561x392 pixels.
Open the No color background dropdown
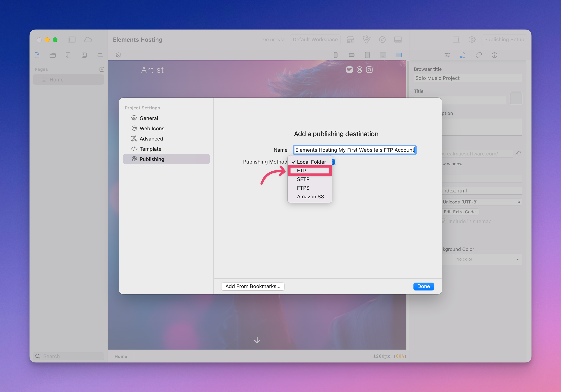click(481, 259)
